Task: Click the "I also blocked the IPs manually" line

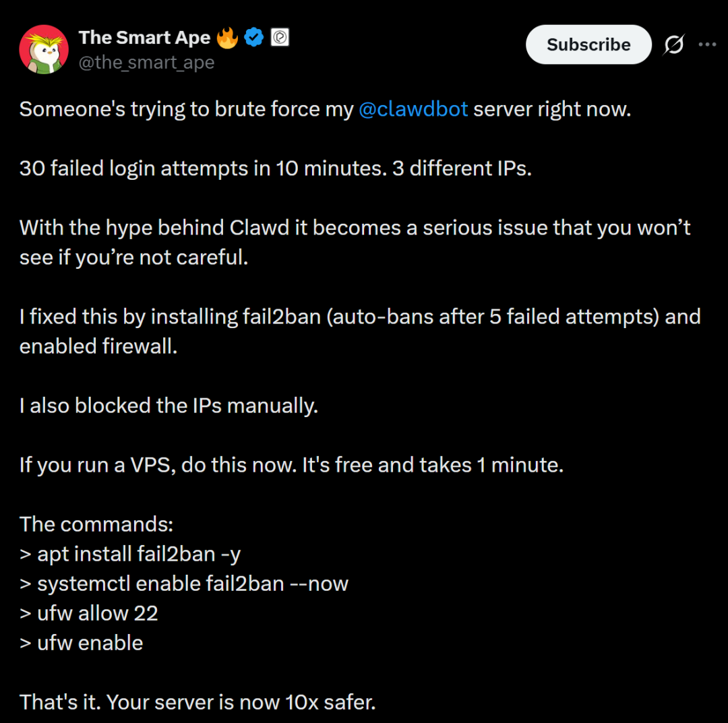Action: tap(169, 406)
